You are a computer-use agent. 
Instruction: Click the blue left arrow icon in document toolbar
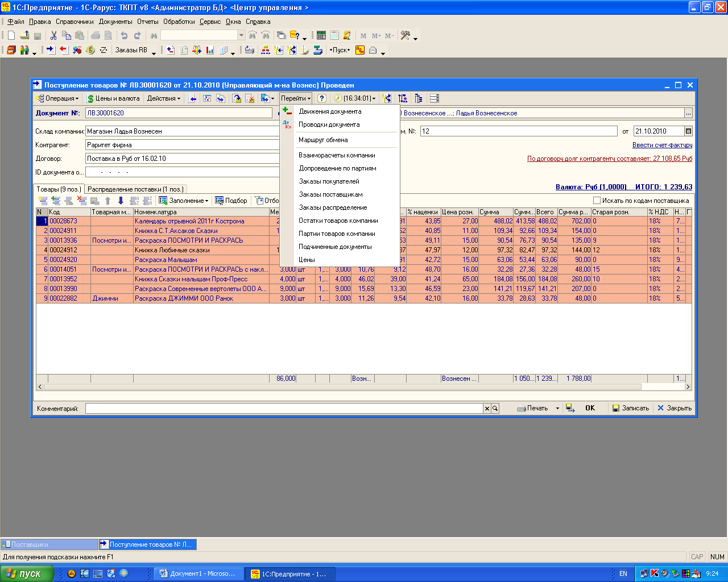(x=193, y=98)
